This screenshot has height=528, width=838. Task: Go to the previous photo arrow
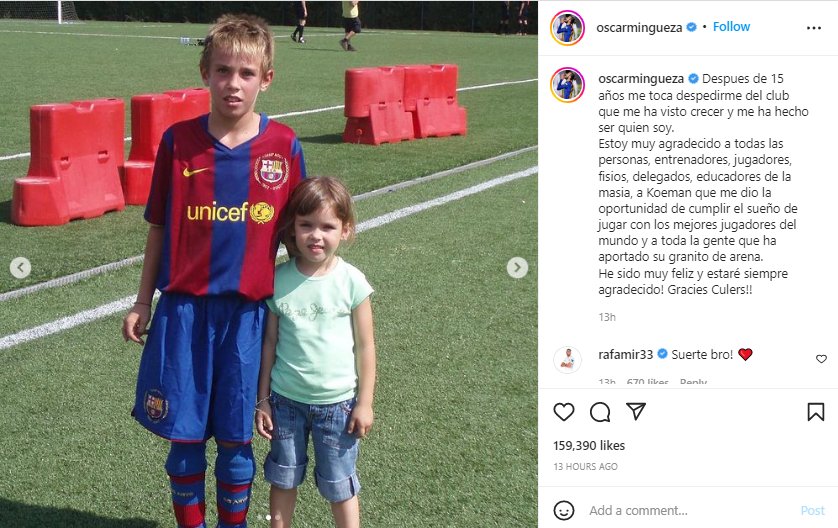[20, 267]
